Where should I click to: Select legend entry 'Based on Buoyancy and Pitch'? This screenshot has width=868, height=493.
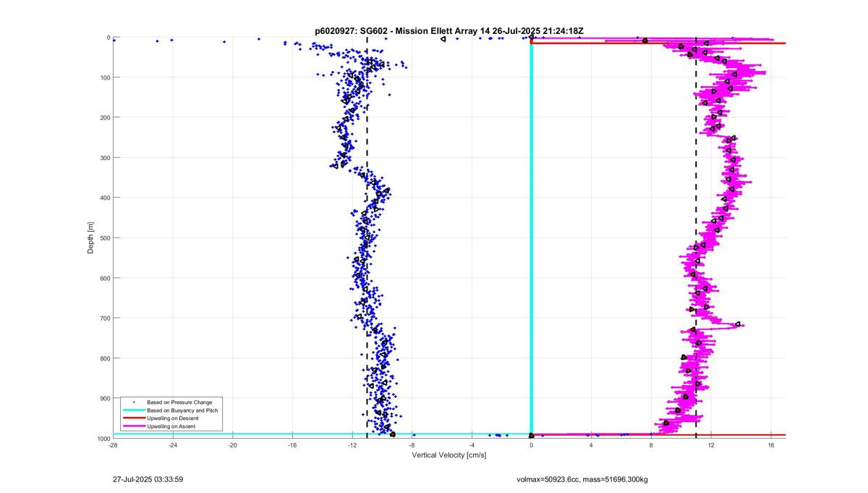click(x=182, y=410)
